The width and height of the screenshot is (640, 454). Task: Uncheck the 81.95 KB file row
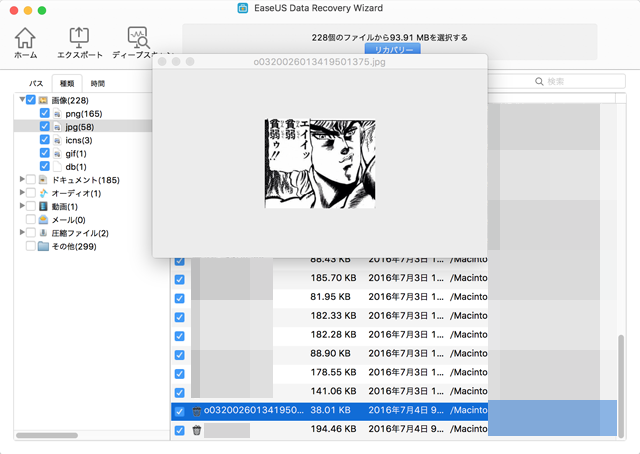[x=180, y=298]
